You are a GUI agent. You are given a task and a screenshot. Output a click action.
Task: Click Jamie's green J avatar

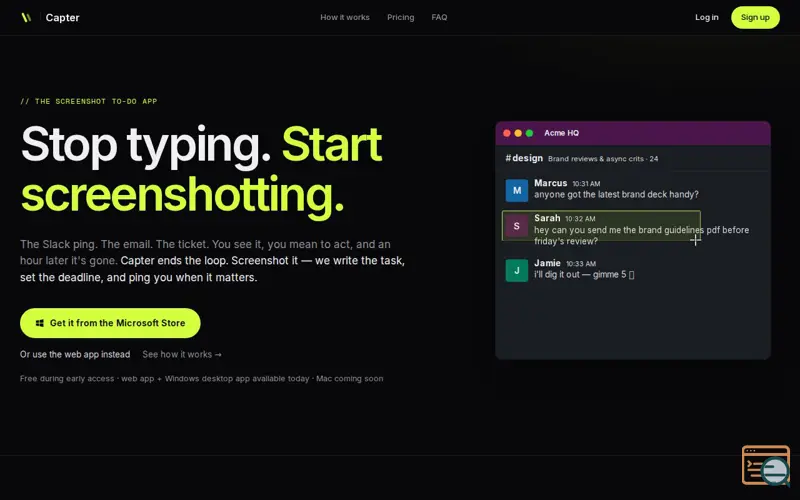(x=517, y=270)
